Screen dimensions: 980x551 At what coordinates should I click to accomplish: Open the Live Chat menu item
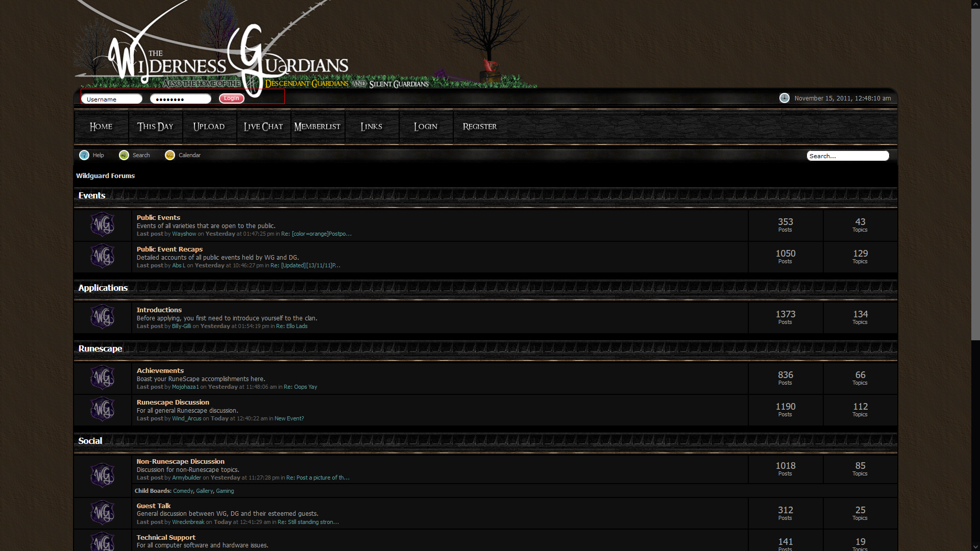(x=263, y=127)
